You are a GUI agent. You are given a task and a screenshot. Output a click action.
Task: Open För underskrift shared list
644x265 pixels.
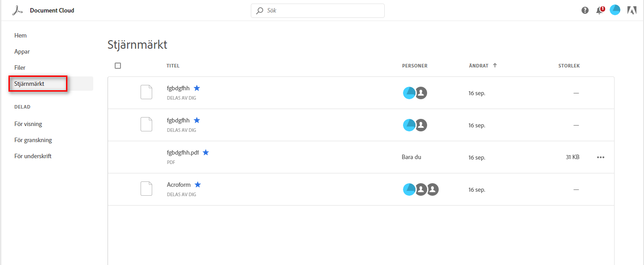(33, 156)
